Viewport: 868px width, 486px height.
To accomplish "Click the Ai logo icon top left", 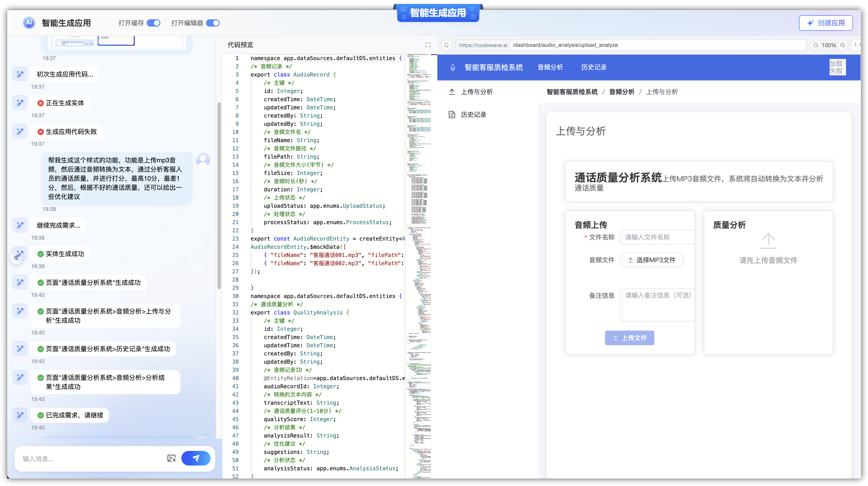I will tap(29, 22).
